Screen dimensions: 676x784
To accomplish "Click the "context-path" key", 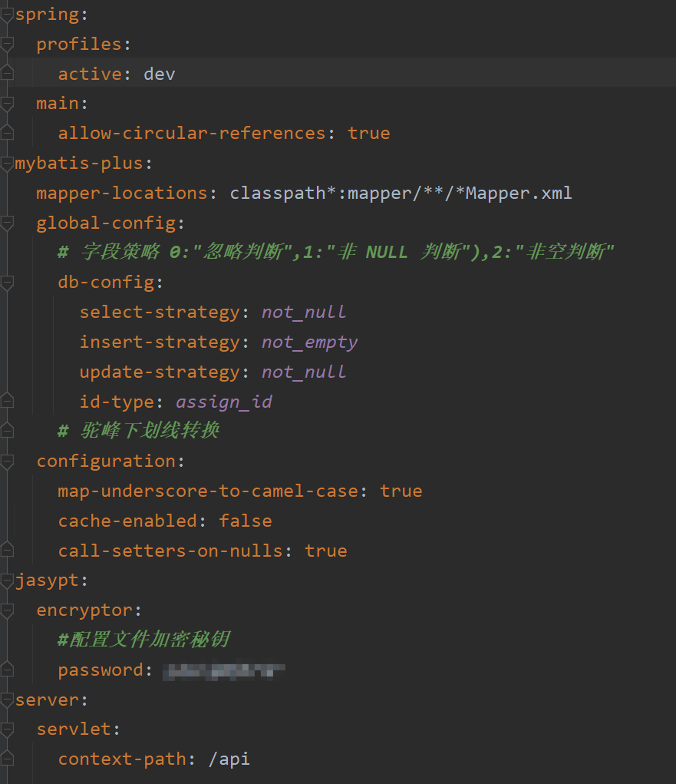I will click(122, 759).
